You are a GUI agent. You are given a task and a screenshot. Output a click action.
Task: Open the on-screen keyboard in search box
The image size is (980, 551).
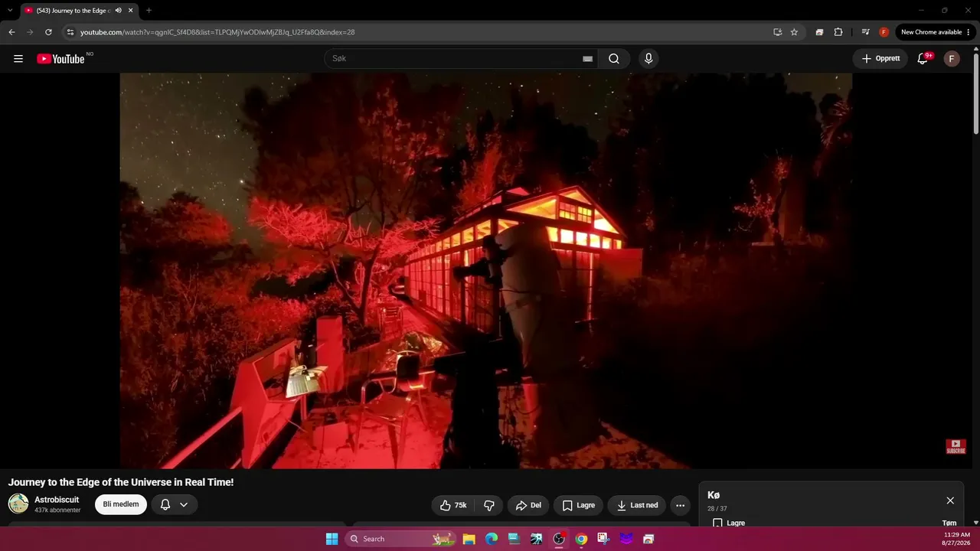point(588,59)
